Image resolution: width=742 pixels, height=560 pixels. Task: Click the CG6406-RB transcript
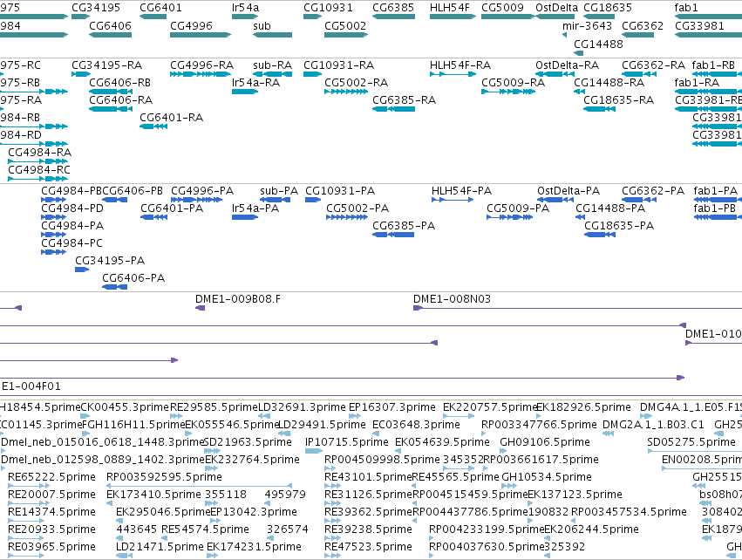[x=110, y=92]
